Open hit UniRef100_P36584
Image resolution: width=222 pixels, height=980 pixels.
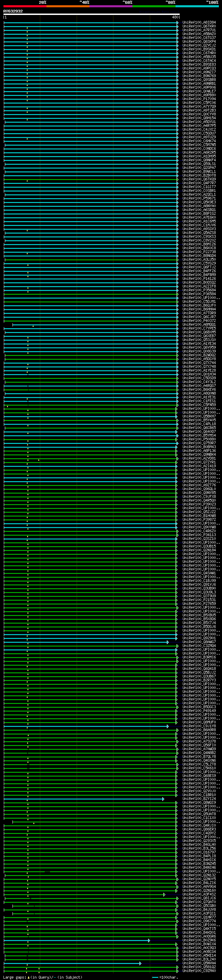pyautogui.click(x=199, y=294)
